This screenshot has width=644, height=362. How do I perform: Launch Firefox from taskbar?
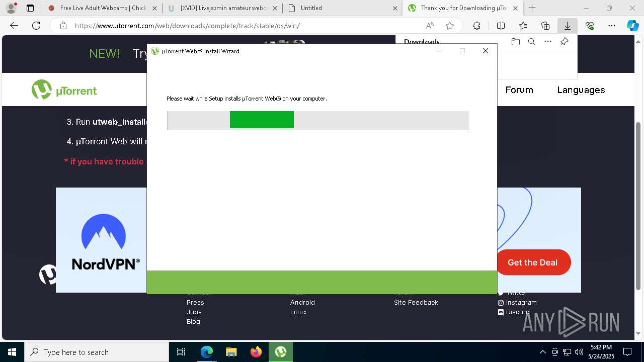click(x=256, y=352)
